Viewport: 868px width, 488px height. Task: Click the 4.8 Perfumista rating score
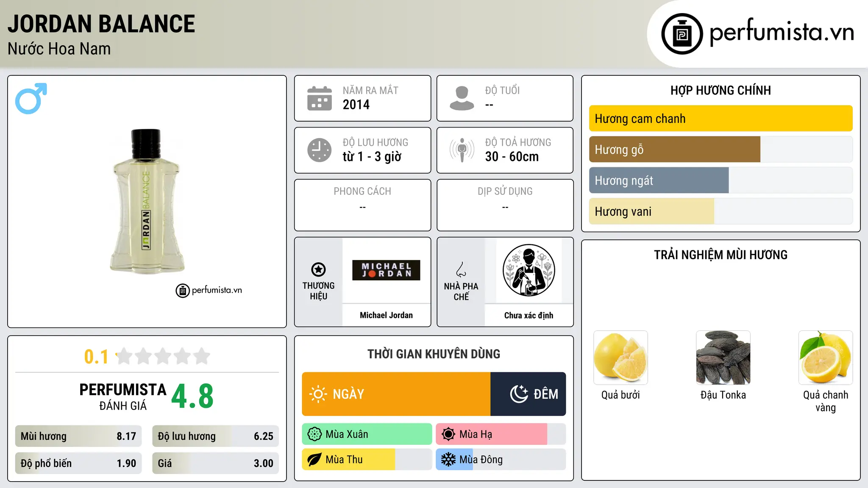tap(192, 396)
